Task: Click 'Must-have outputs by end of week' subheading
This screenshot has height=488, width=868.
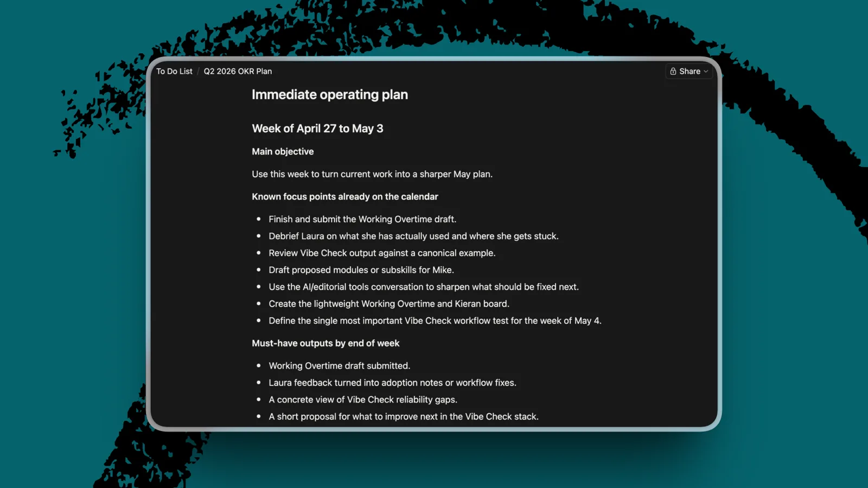Action: pos(325,343)
